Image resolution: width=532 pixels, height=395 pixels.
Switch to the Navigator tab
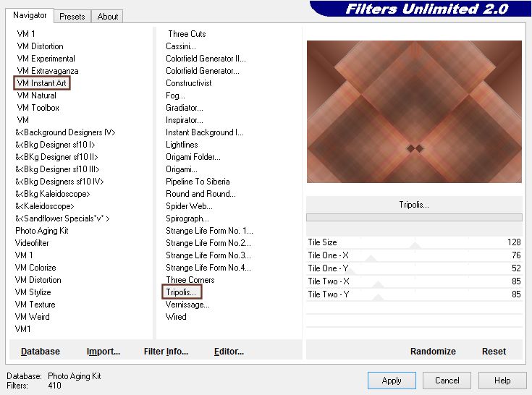(x=30, y=15)
